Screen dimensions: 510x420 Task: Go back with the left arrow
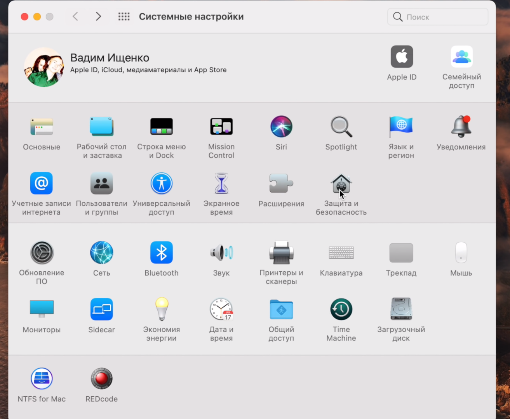click(x=75, y=16)
